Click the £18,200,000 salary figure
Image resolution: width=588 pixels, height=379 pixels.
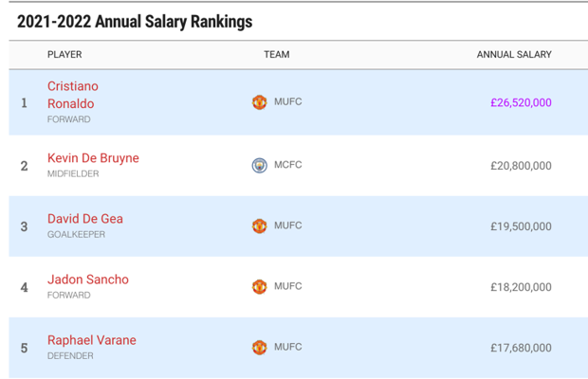click(521, 287)
